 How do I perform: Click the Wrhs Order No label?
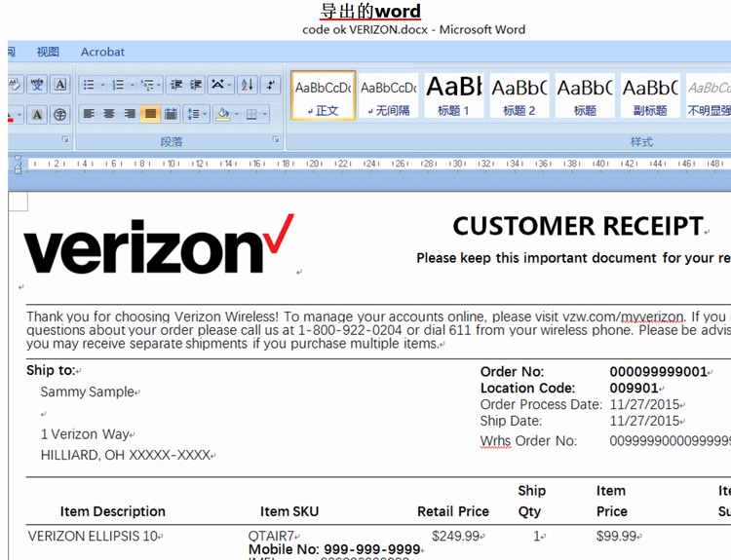pos(528,441)
